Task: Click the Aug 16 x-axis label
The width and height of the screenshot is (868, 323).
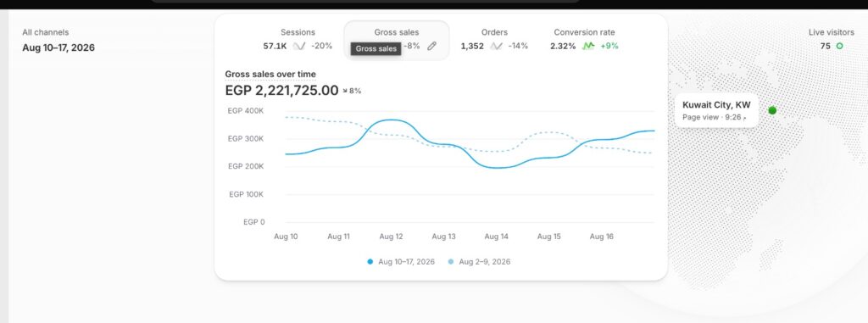Action: tap(601, 237)
